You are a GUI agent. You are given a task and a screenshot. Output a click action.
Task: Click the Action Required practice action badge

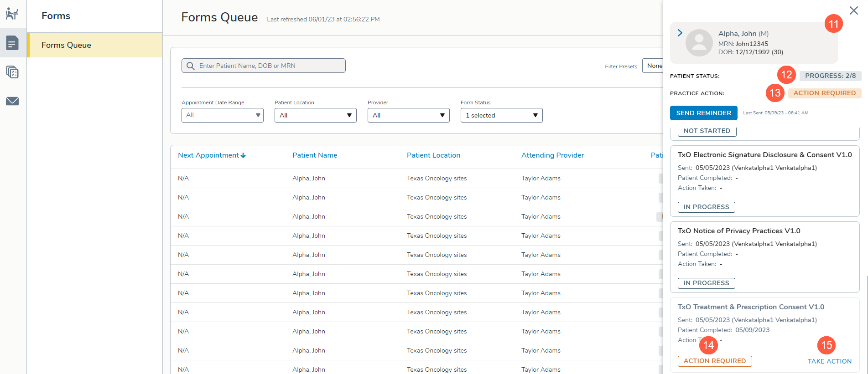click(x=825, y=93)
